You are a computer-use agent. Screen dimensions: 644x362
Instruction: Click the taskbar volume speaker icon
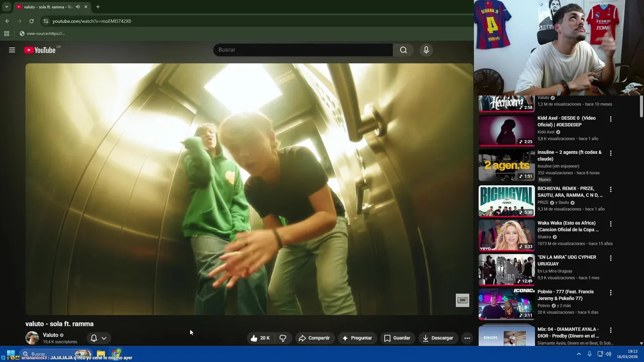(x=608, y=354)
